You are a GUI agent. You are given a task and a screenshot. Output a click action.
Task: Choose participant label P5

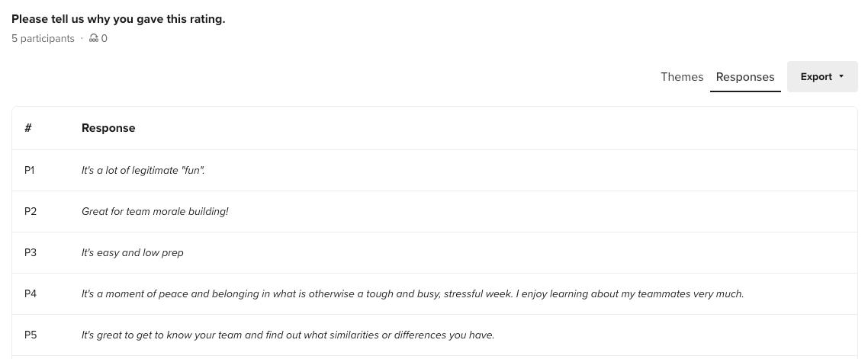point(31,335)
